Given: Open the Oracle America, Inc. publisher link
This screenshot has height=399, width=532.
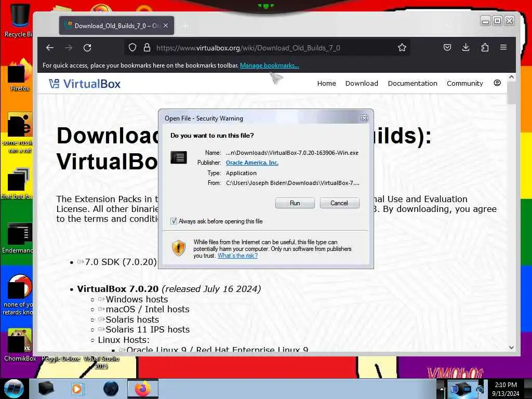Looking at the screenshot, I should pos(252,163).
